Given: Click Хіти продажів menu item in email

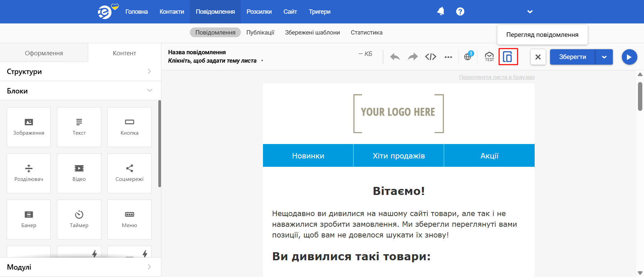Looking at the screenshot, I should point(399,155).
